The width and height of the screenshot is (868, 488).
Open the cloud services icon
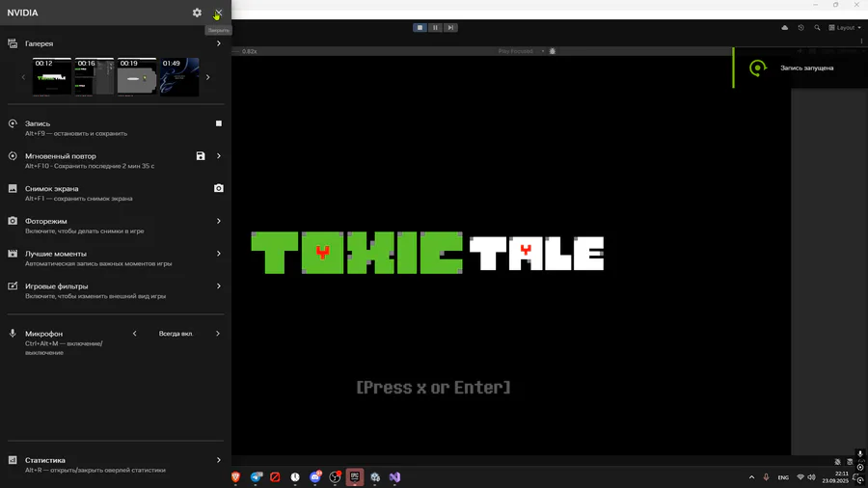point(785,28)
